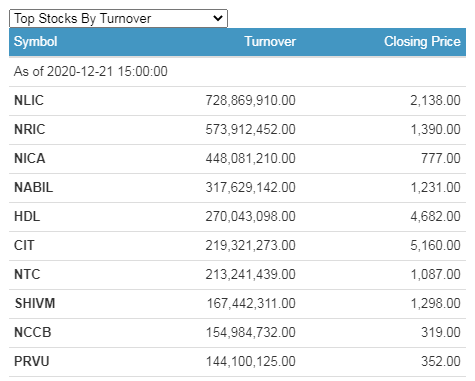Viewport: 475px width, 381px height.
Task: Click the Closing Price column header
Action: pyautogui.click(x=422, y=42)
